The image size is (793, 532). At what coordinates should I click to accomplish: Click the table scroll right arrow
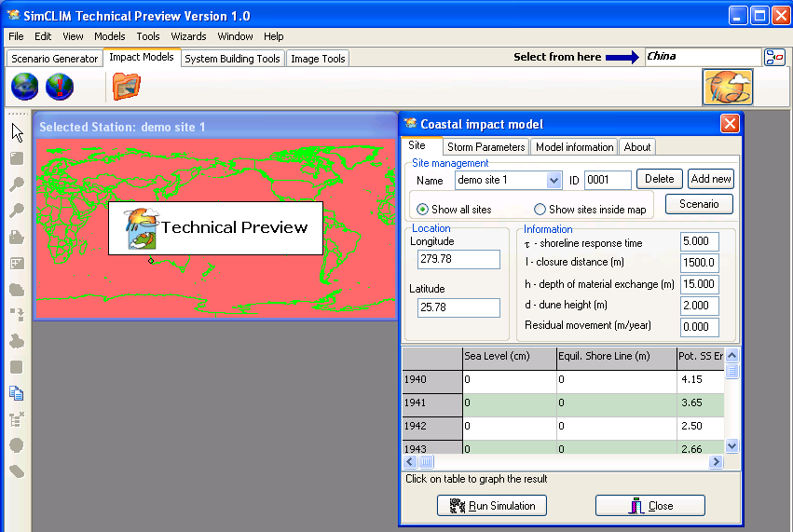pos(716,462)
